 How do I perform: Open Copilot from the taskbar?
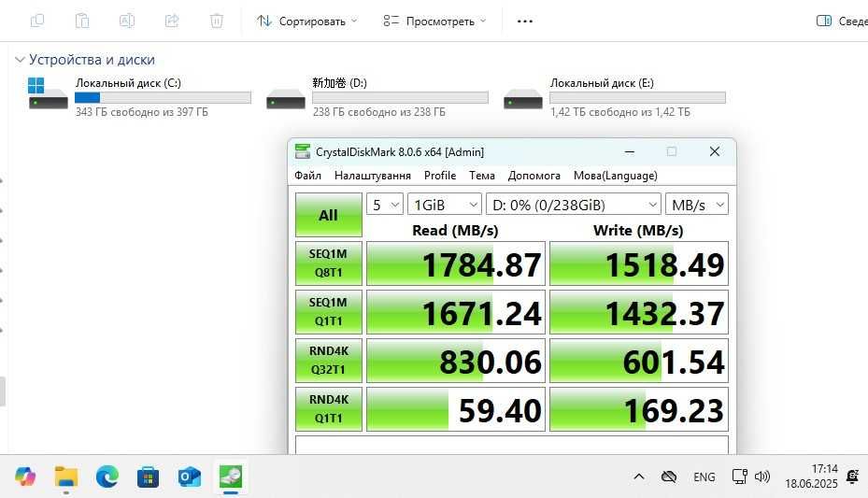pyautogui.click(x=25, y=477)
